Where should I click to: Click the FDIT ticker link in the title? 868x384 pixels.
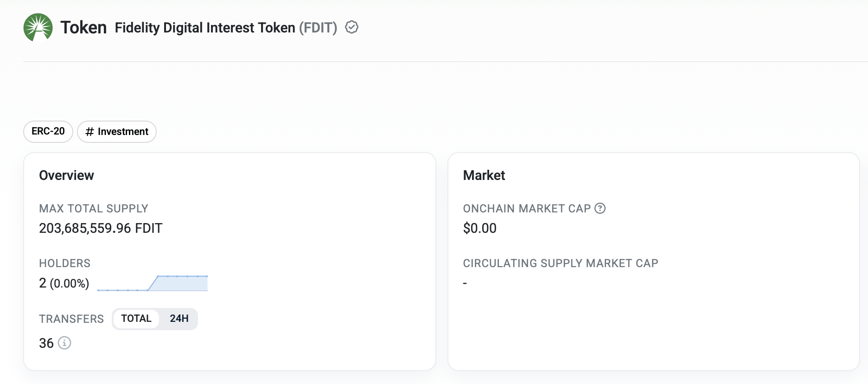[319, 27]
